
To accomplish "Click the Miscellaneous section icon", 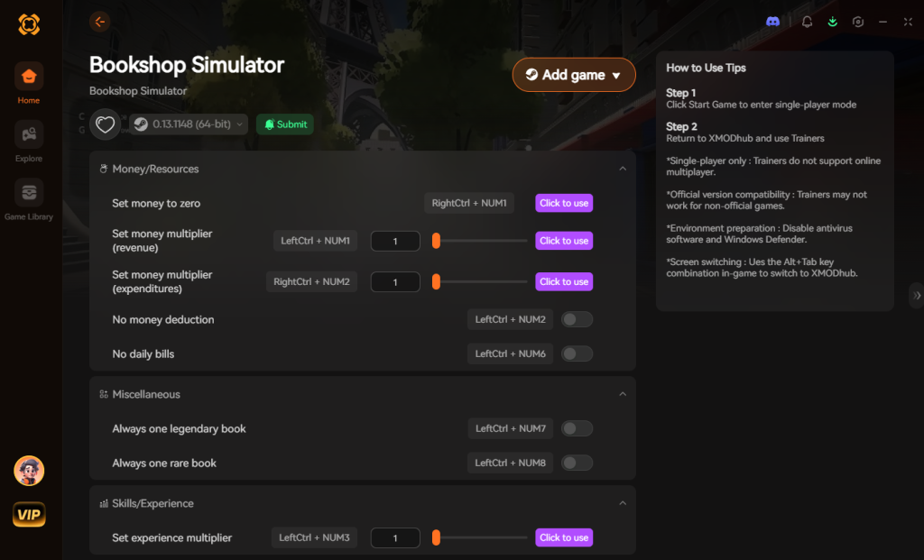I will coord(104,395).
